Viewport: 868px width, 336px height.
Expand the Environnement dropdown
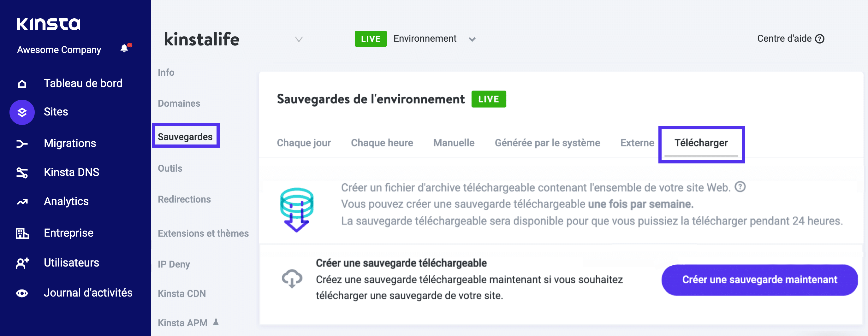[x=473, y=39]
